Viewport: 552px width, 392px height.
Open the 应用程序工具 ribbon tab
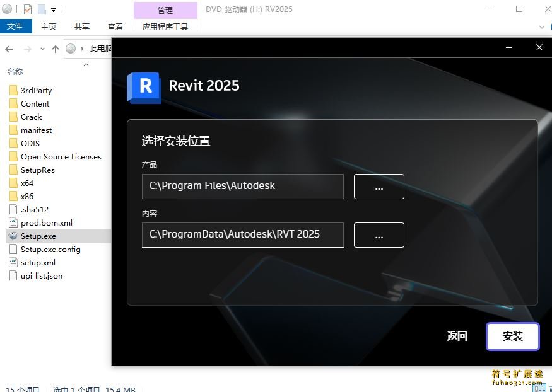click(x=165, y=26)
